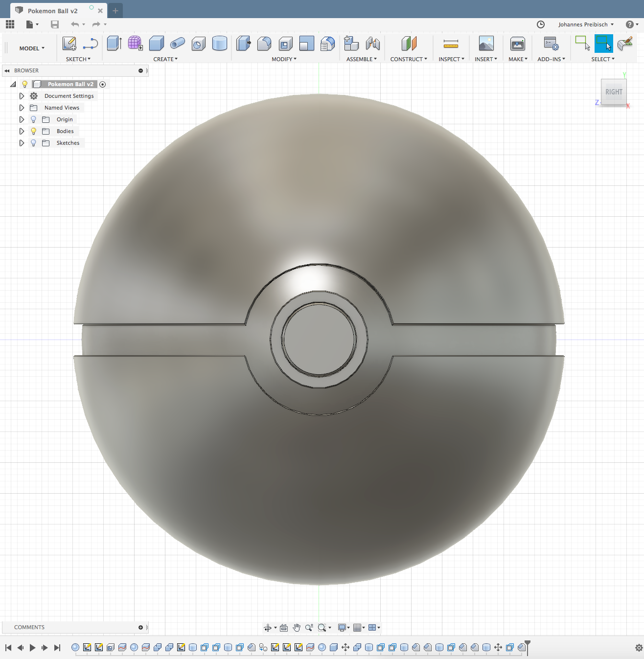Open Display Settings dropdown in navigation bar
Screen dimensions: 644x659
point(344,628)
